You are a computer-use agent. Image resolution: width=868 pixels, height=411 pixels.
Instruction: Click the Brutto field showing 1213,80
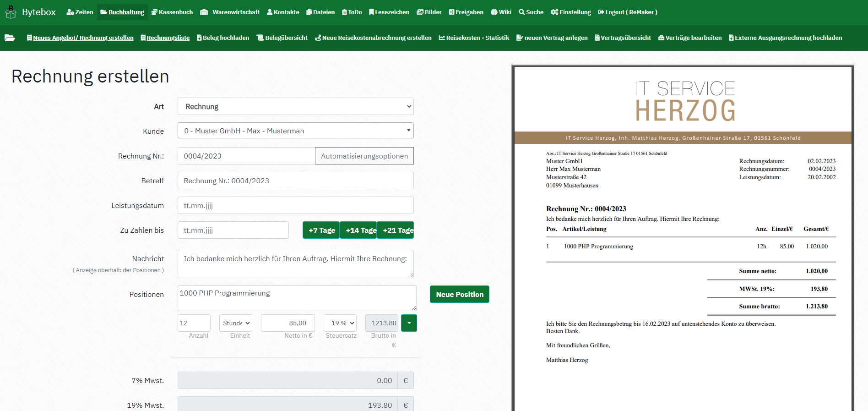tap(382, 323)
